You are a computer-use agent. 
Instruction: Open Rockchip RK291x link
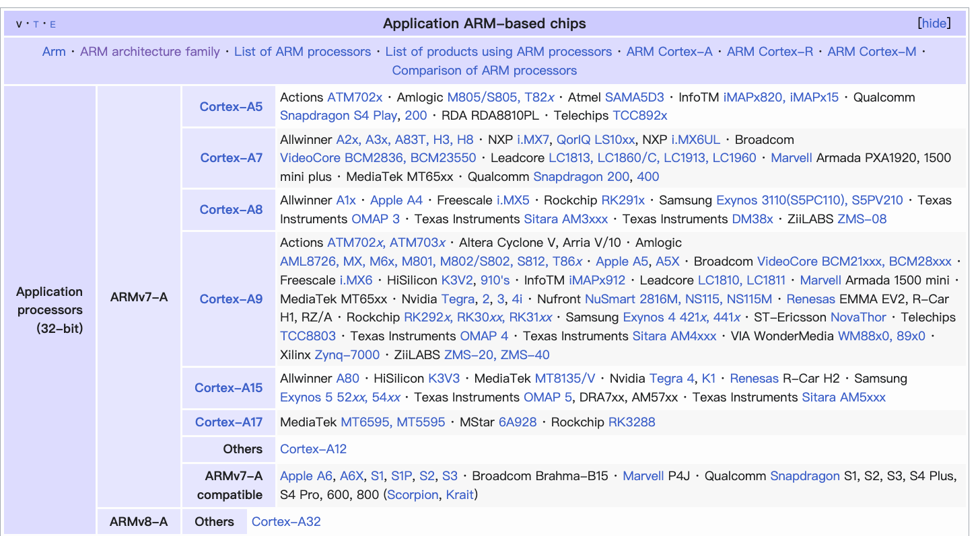[623, 200]
